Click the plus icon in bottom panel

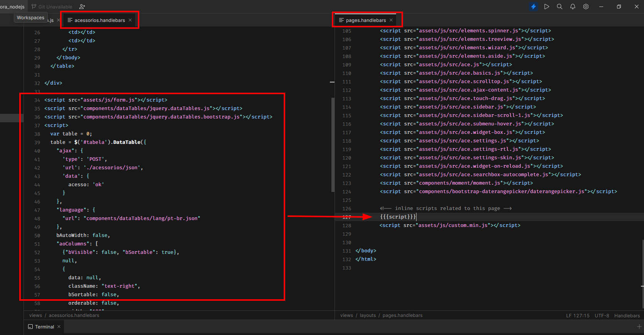[639, 327]
